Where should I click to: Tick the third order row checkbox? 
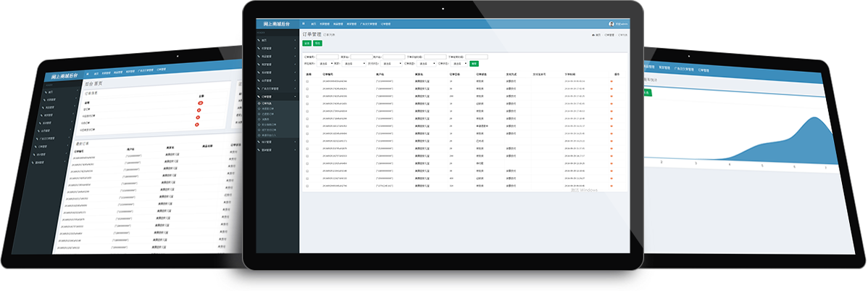tap(307, 97)
